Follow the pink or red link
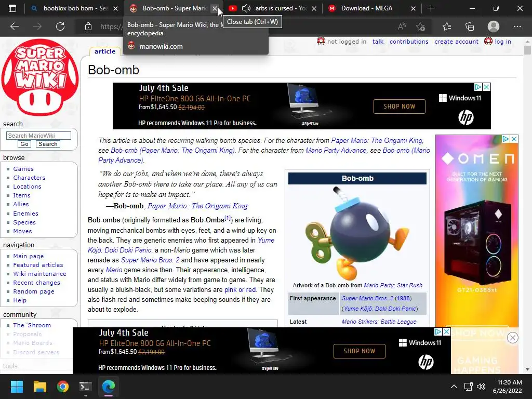Screen dimensions: 532x399 pos(240,290)
